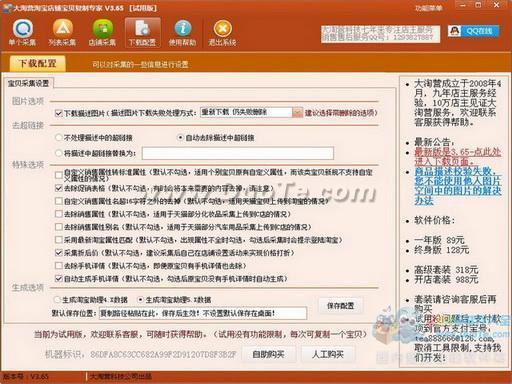Open the 商品描述校验失败 solution link

tap(457, 186)
